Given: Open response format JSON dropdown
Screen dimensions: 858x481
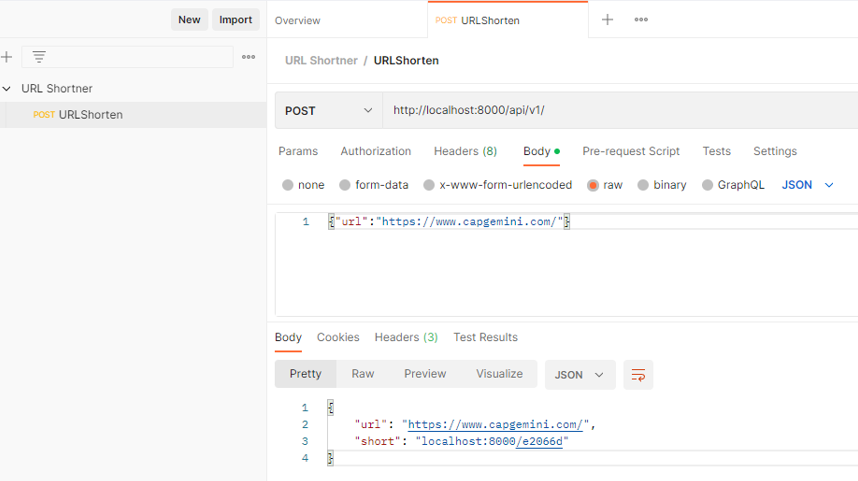Looking at the screenshot, I should [x=579, y=375].
